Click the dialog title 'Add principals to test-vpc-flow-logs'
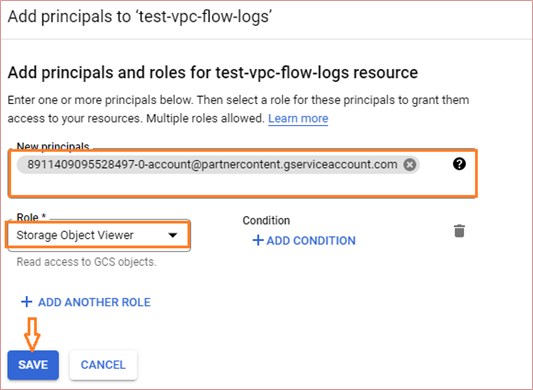Screen dimensions: 533x390 140,17
